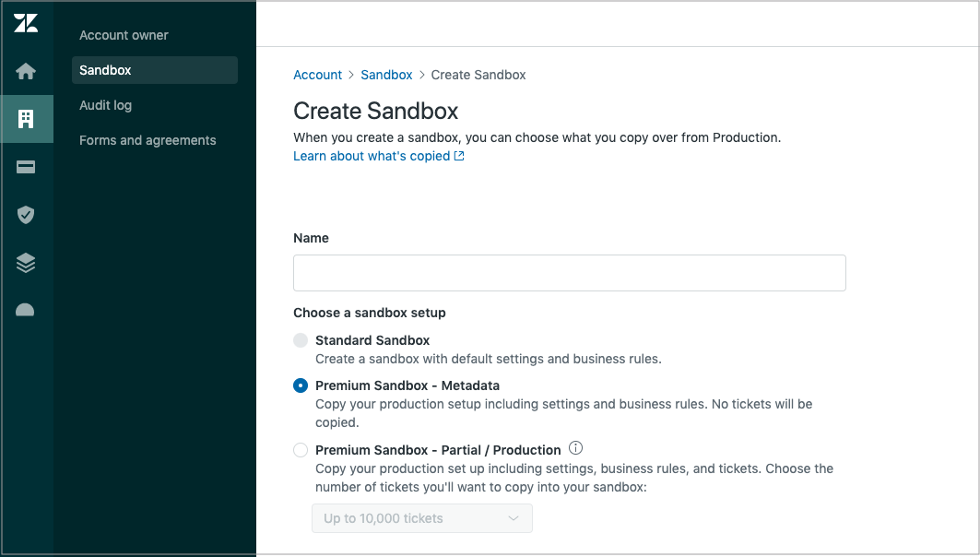This screenshot has width=980, height=557.
Task: Go to Home via house icon
Action: pyautogui.click(x=26, y=72)
